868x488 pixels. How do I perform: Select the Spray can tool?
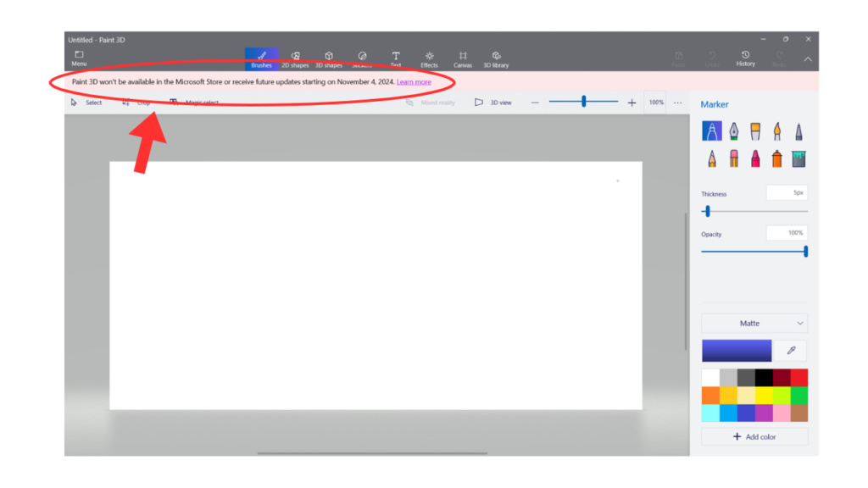pyautogui.click(x=776, y=158)
